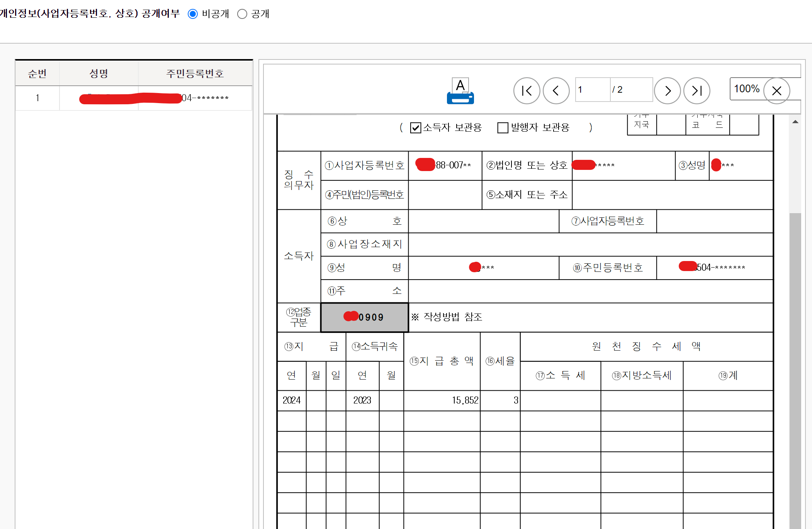Click the highlighted 업종구분 code cell
This screenshot has height=529, width=812.
[364, 317]
